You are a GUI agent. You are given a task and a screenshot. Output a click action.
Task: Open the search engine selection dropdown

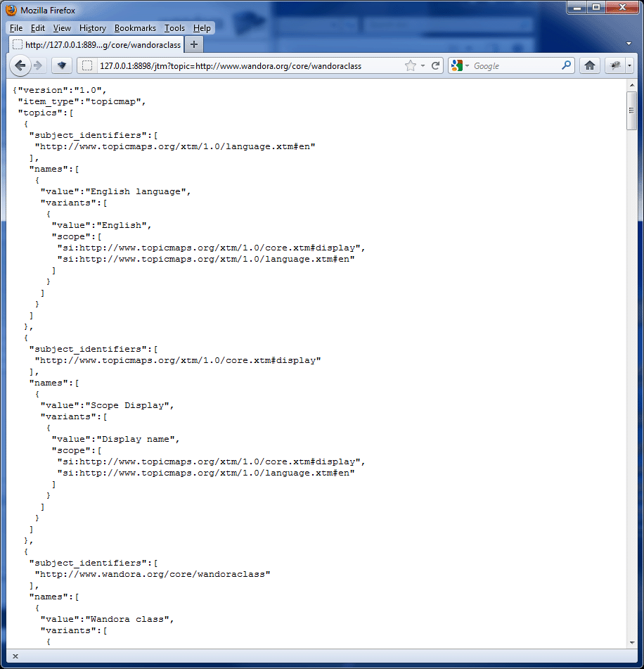click(x=466, y=65)
